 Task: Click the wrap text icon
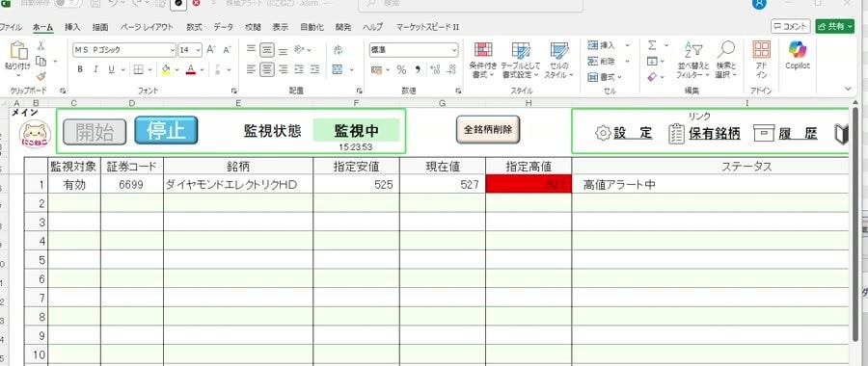(x=338, y=50)
